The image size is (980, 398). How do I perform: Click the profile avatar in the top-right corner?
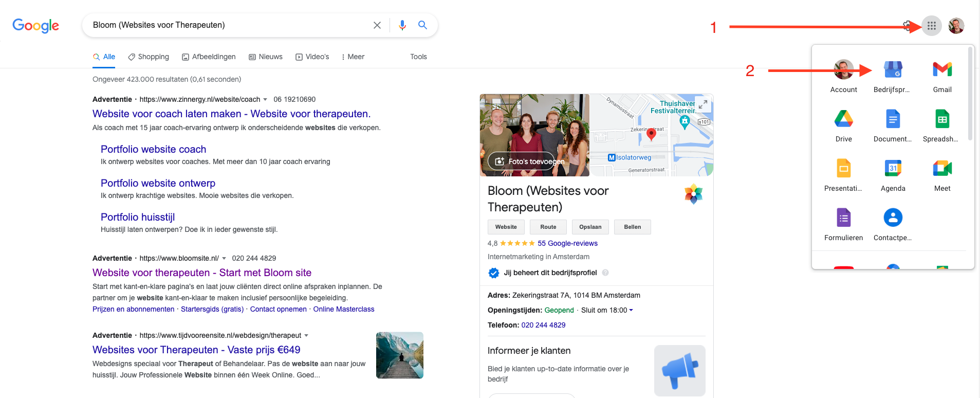click(x=956, y=26)
